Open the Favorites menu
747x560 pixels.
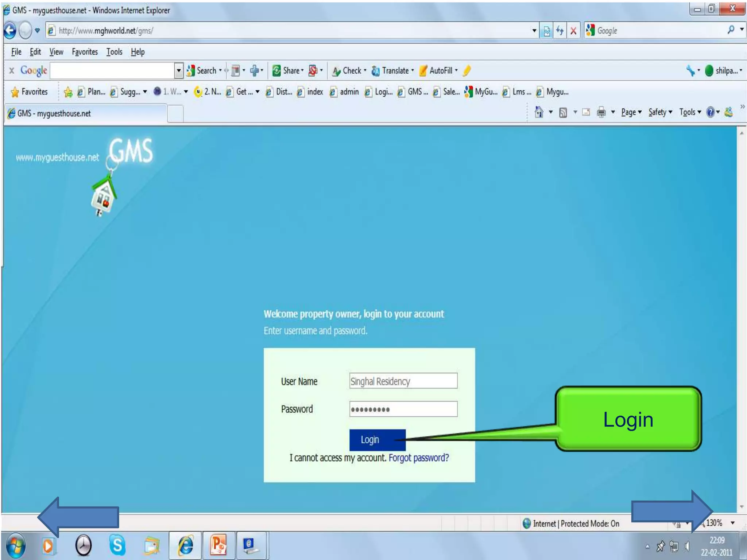pos(85,52)
